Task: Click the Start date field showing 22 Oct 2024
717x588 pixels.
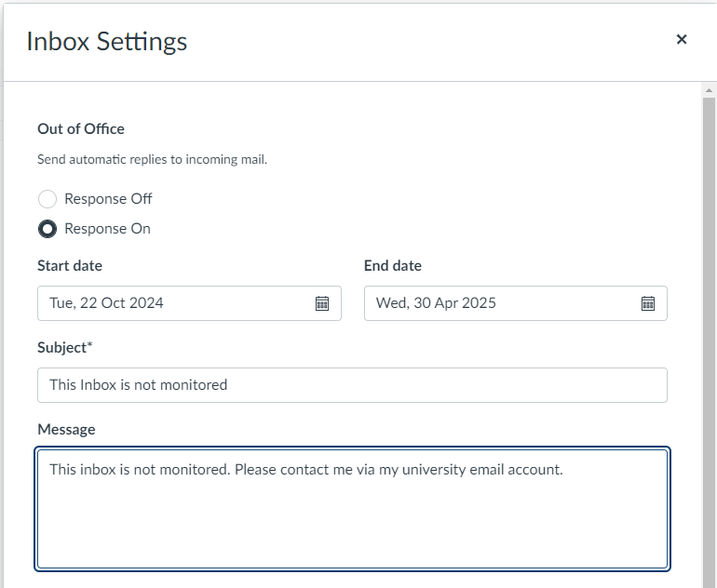Action: 177,303
